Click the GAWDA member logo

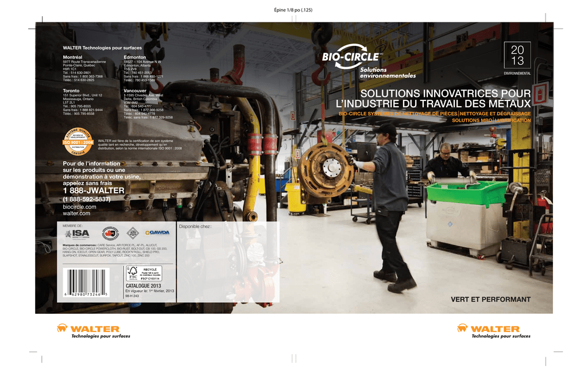[x=157, y=232]
